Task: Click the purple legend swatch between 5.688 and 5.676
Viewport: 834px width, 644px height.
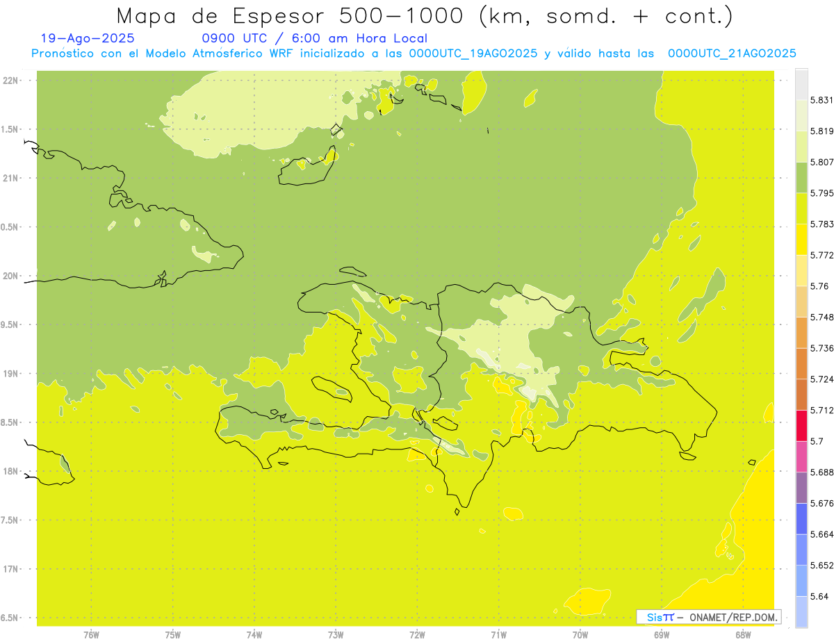Action: [x=802, y=488]
